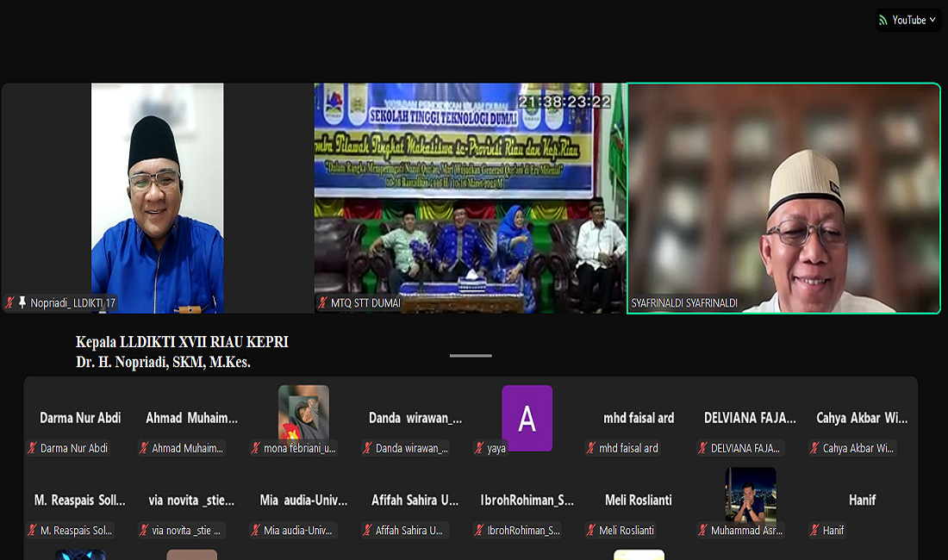Select DELVIANA FAJA participant tile
Image resolution: width=948 pixels, height=560 pixels.
click(x=749, y=419)
